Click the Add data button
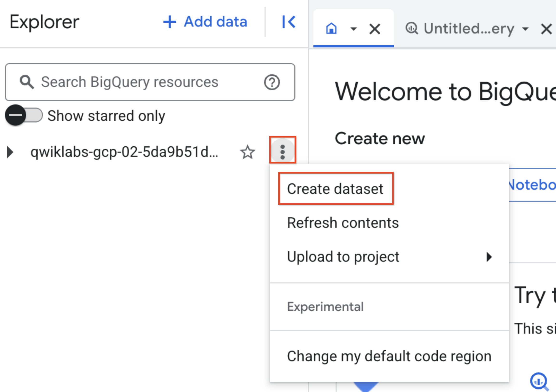This screenshot has width=556, height=392. coord(205,22)
